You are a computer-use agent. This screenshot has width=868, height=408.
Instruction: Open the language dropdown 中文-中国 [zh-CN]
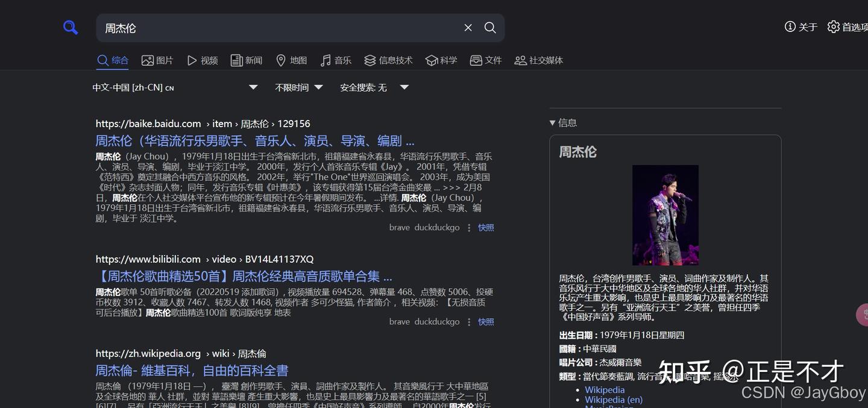pos(175,87)
